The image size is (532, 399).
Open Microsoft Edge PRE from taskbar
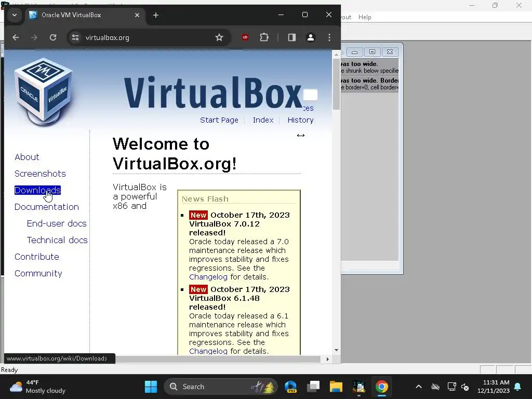291,387
